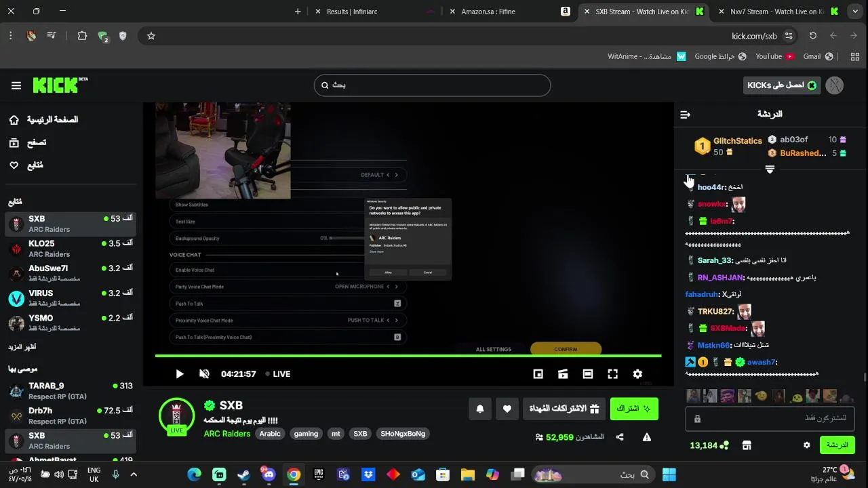Report the stream with warning triangle icon

point(647,437)
